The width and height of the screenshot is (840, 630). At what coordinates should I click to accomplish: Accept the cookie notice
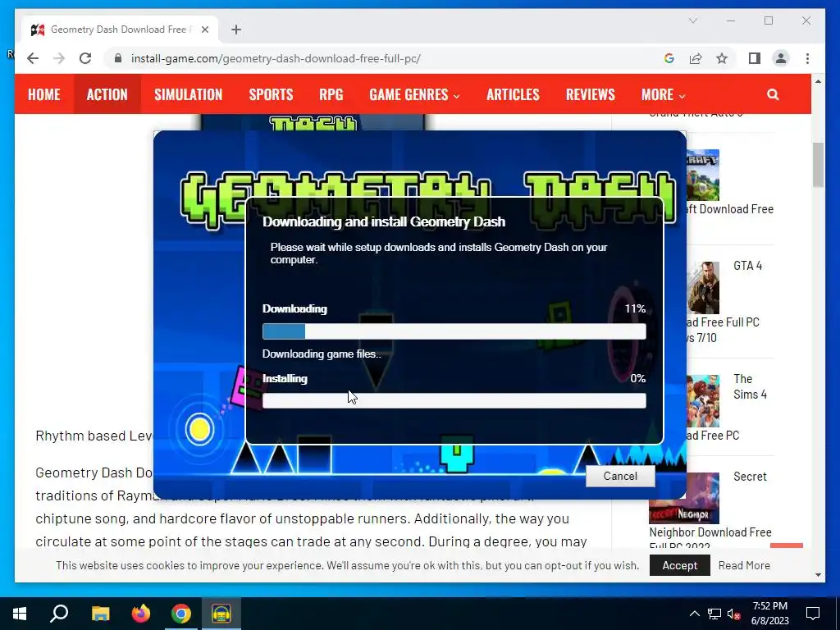click(x=680, y=565)
